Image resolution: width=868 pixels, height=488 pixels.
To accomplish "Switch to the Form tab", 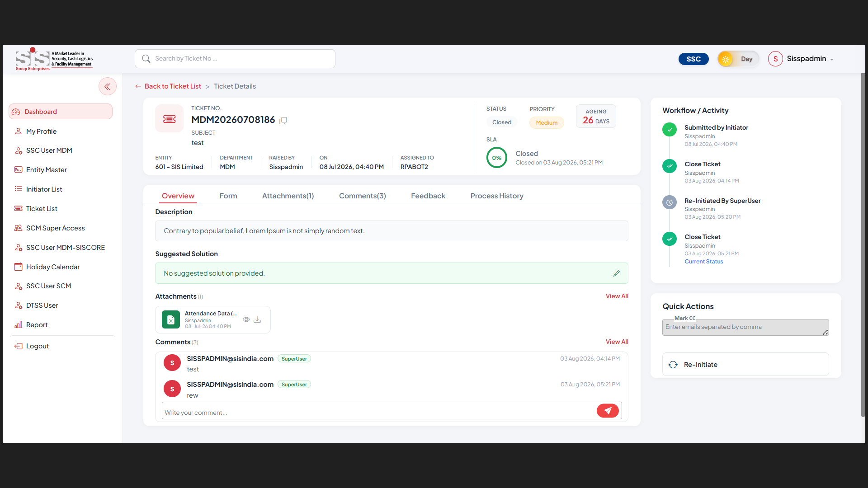I will pyautogui.click(x=228, y=196).
